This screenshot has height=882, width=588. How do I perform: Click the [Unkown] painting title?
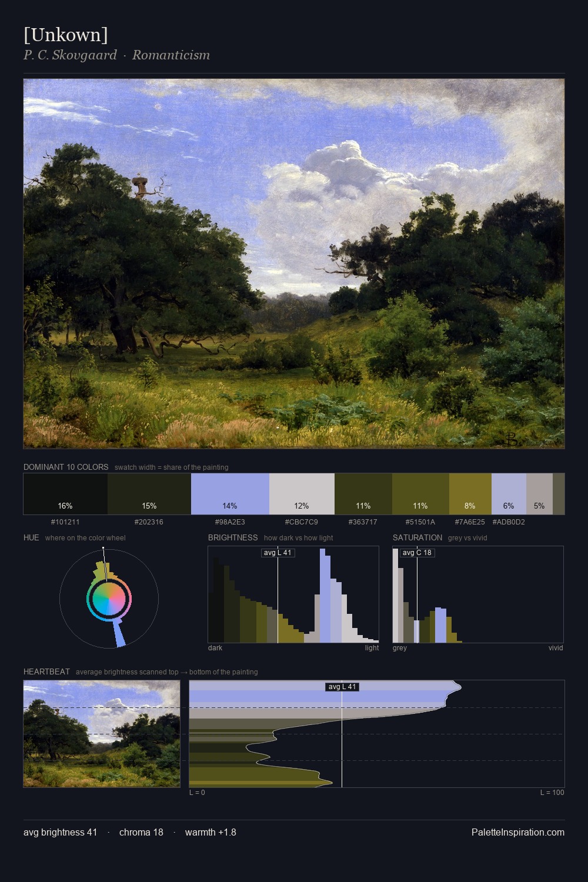66,35
